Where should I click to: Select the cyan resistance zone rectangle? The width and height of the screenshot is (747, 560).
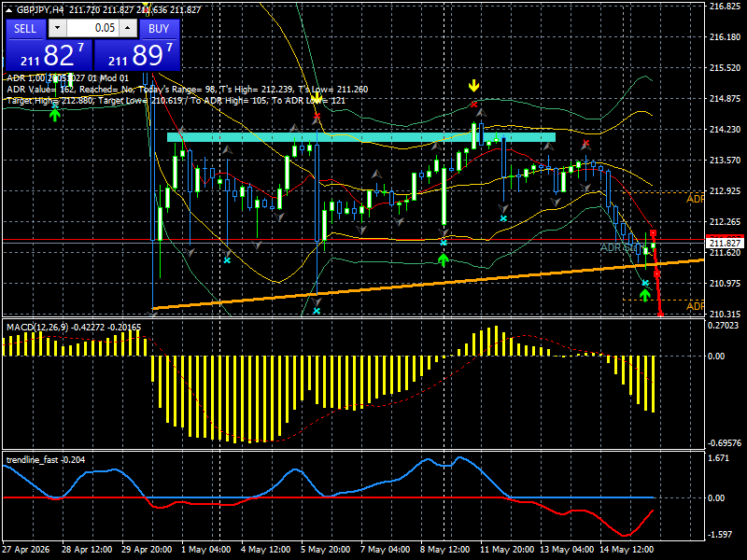[361, 137]
